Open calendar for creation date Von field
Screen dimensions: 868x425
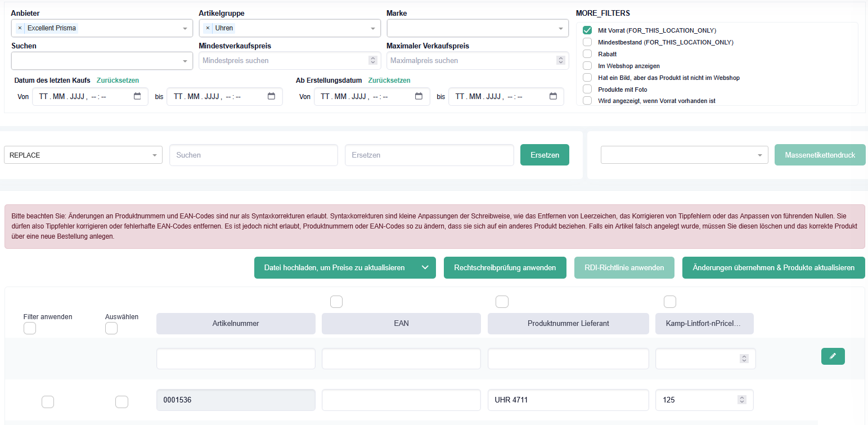(419, 96)
